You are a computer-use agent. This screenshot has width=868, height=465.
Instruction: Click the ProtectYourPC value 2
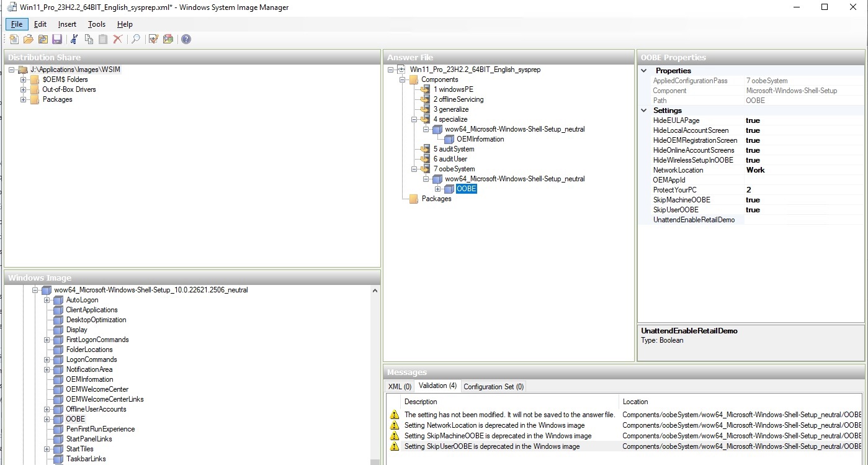(803, 190)
